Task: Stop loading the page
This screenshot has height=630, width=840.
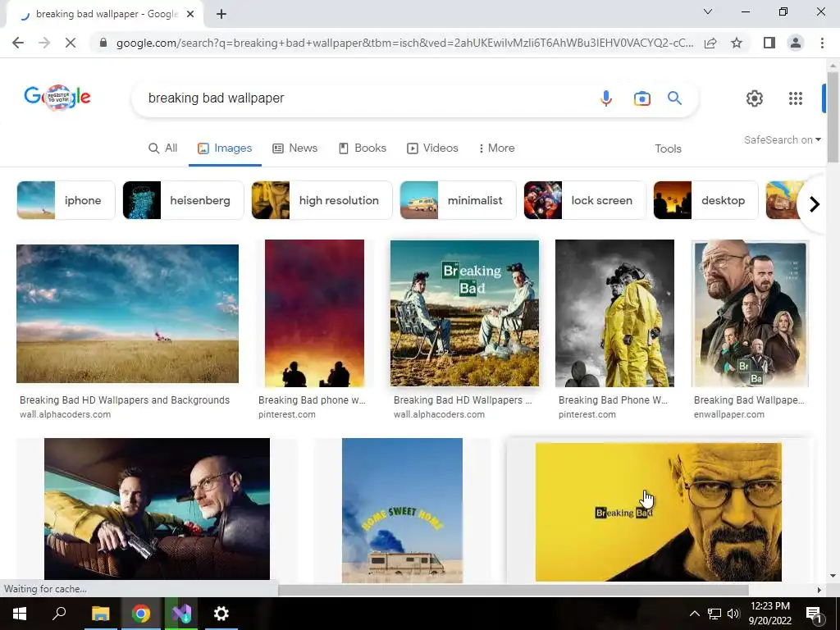Action: 71,43
